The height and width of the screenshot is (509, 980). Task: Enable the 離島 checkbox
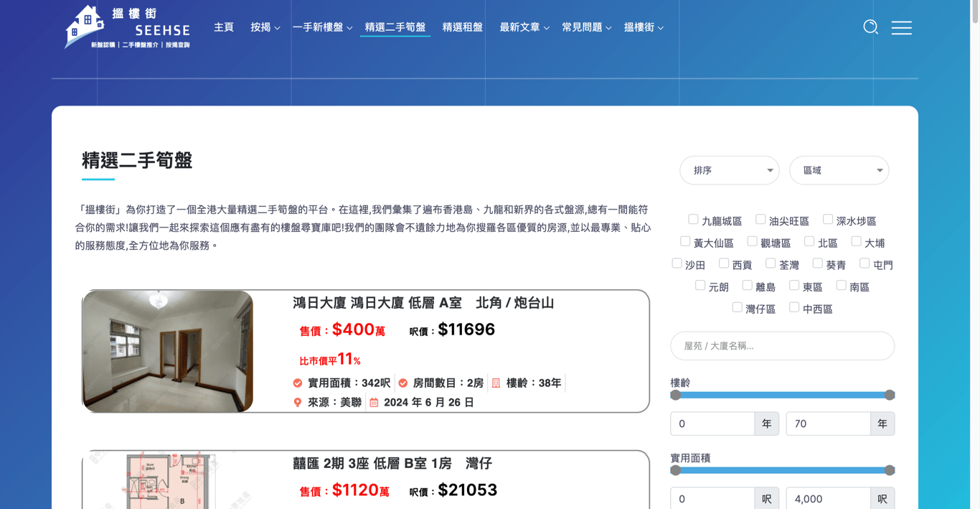(748, 285)
